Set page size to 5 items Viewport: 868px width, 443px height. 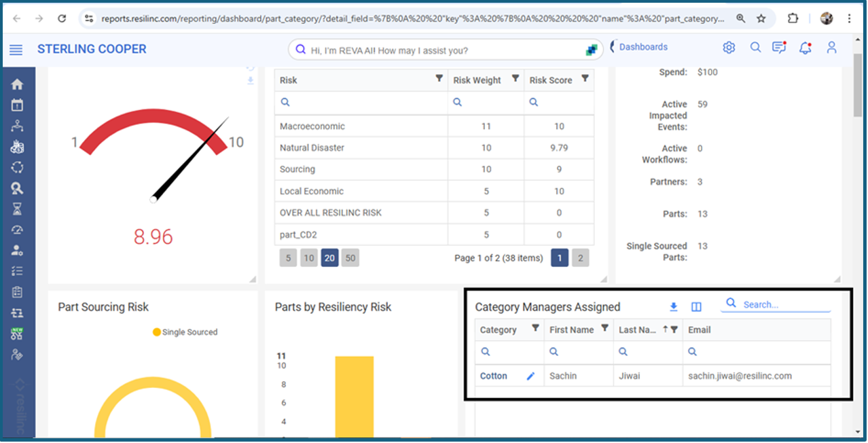coord(288,258)
